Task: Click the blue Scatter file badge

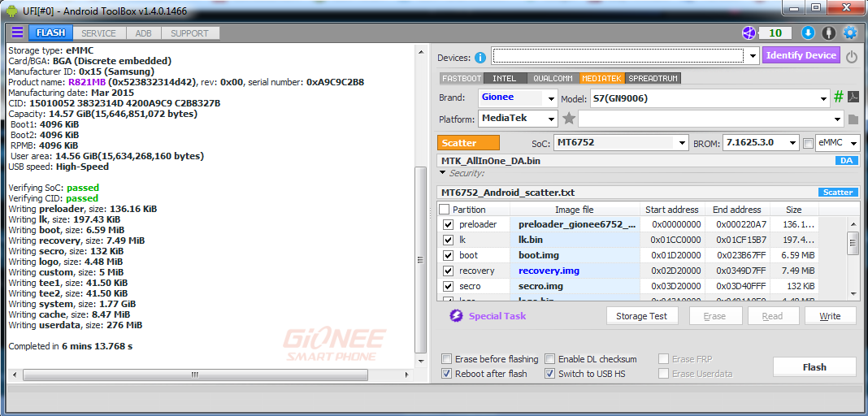Action: click(x=838, y=193)
